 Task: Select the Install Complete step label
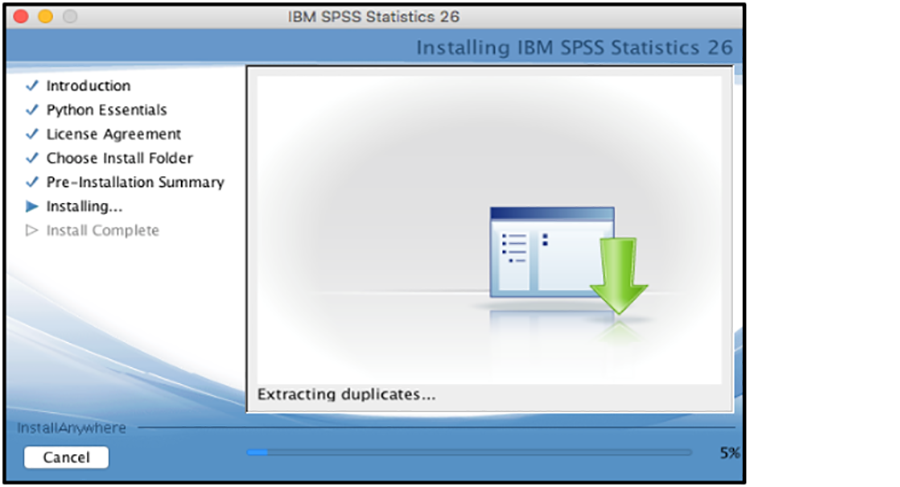point(103,230)
